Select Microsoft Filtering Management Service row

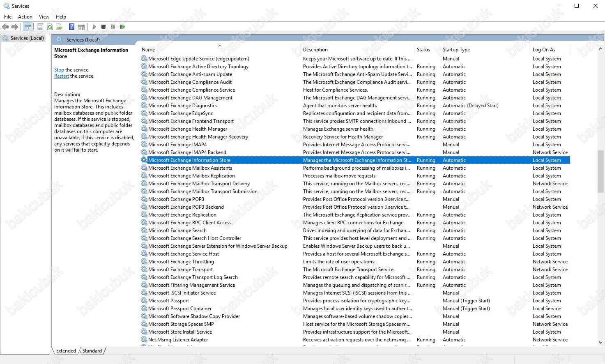[355, 285]
